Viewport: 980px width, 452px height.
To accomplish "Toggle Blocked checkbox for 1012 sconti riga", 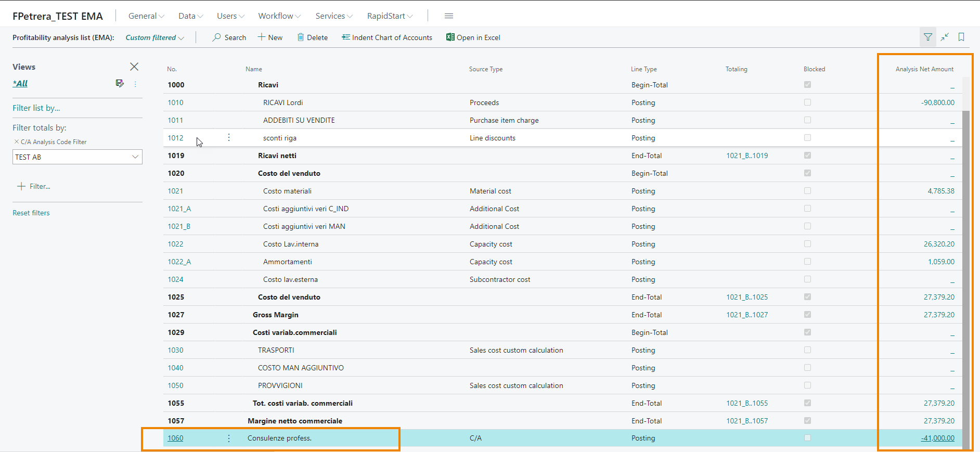I will [807, 138].
